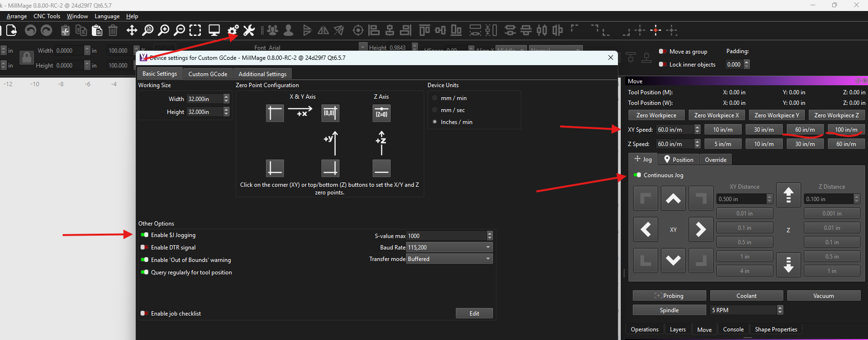Click the Edit button for job checklist
The width and height of the screenshot is (868, 340).
point(474,313)
